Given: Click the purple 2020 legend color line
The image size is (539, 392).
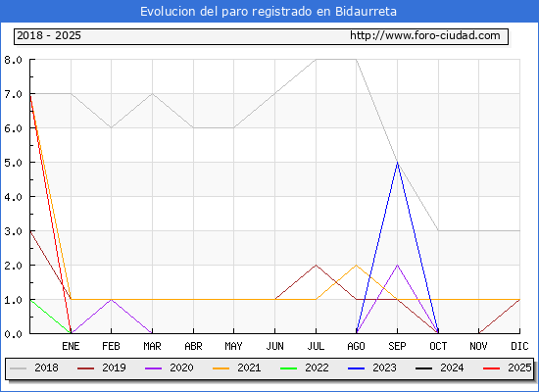Looking at the screenshot, I should point(153,368).
